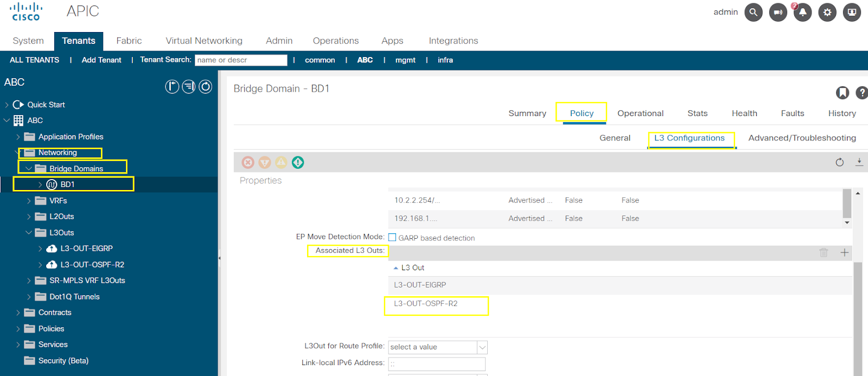Click the second circular icon beside ABC heading
This screenshot has height=376, width=868.
click(x=189, y=86)
